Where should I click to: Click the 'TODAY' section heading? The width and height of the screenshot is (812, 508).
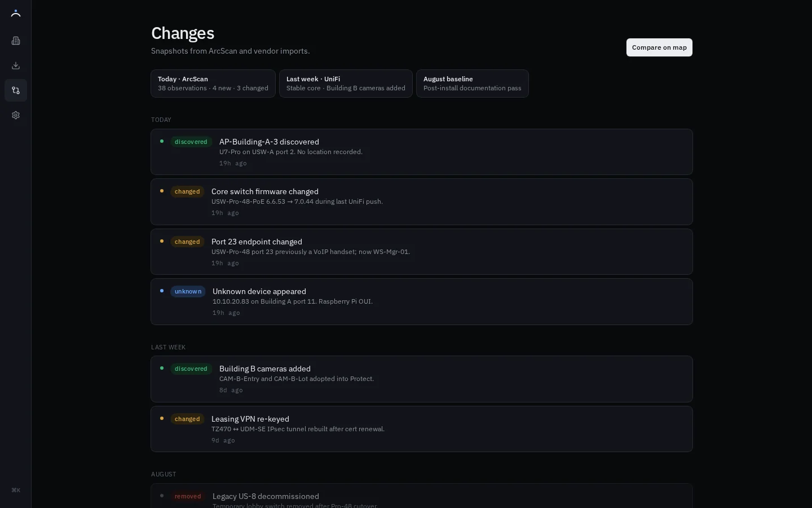(x=161, y=120)
